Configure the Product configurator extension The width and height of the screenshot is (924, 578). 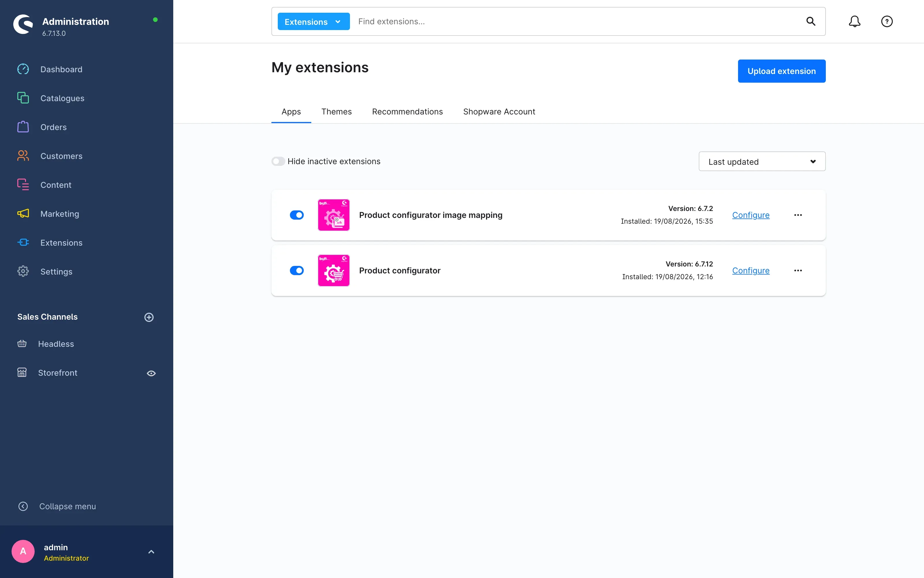[751, 270]
